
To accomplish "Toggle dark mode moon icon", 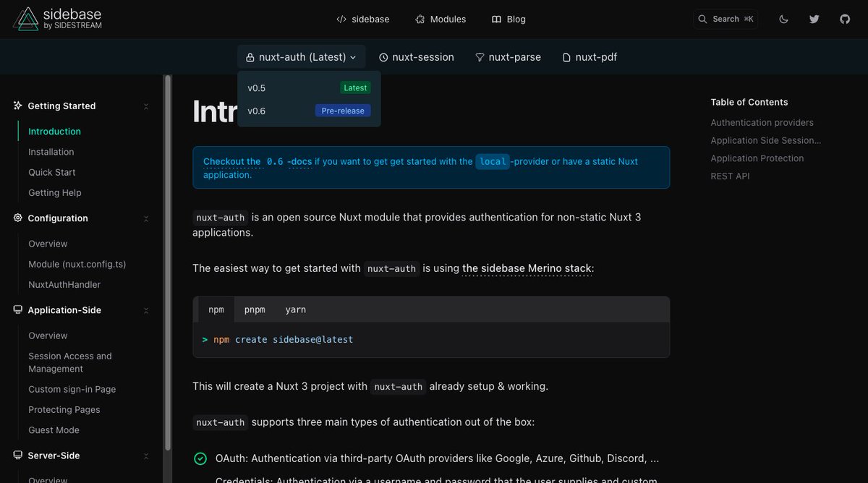I will pos(783,20).
